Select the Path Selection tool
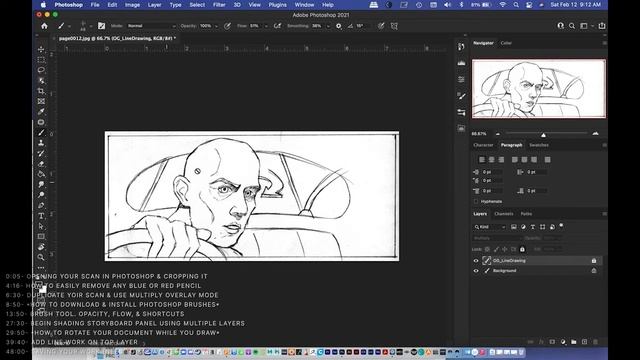Image resolution: width=640 pixels, height=360 pixels. click(41, 226)
